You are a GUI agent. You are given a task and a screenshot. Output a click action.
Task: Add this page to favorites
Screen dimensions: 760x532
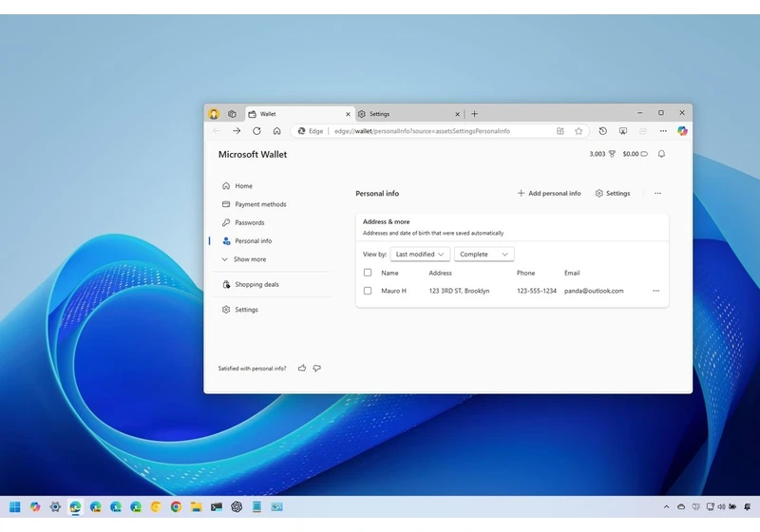[579, 131]
